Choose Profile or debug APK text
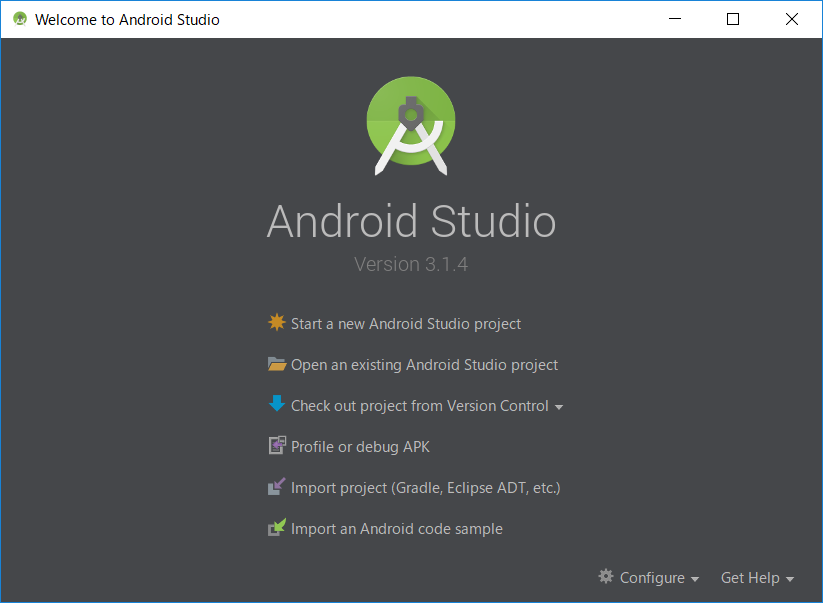Screen dimensions: 823x603 360,447
